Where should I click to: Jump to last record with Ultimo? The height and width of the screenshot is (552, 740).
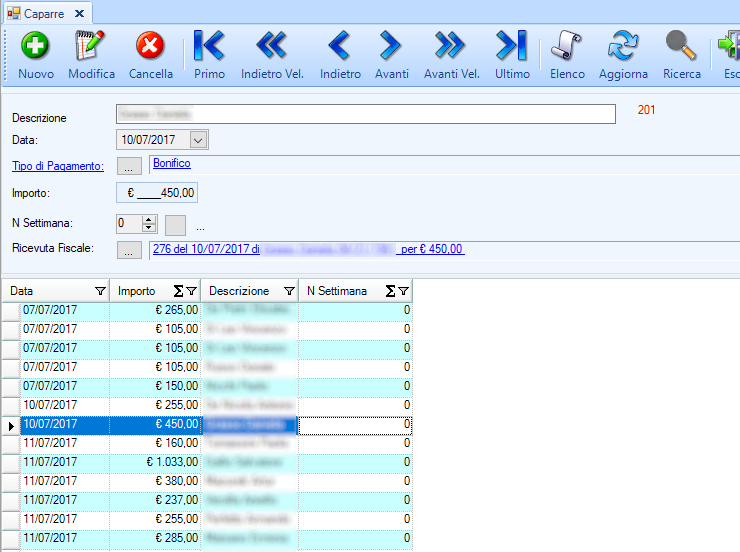click(x=512, y=46)
